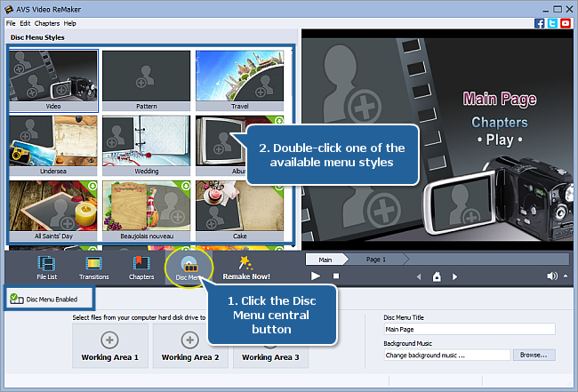
Task: Open the Transitions panel
Action: click(93, 268)
